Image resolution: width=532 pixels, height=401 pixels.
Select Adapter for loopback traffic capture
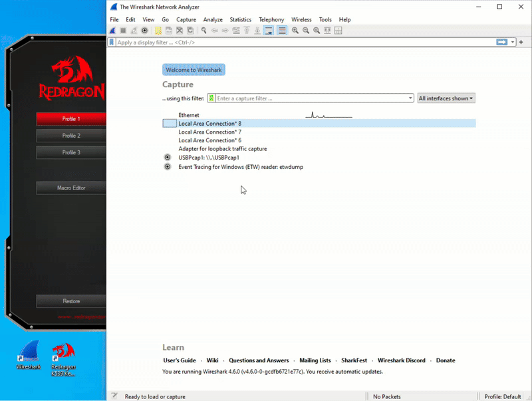coord(319,148)
